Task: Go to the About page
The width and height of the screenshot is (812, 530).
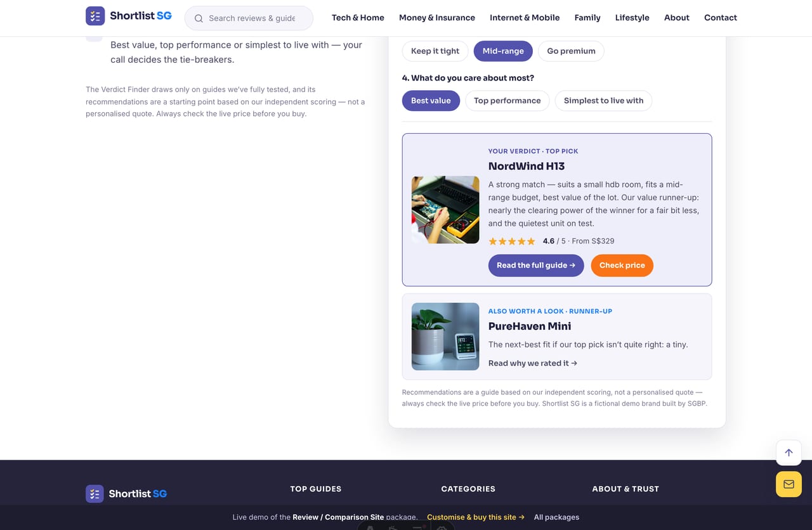Action: 677,18
